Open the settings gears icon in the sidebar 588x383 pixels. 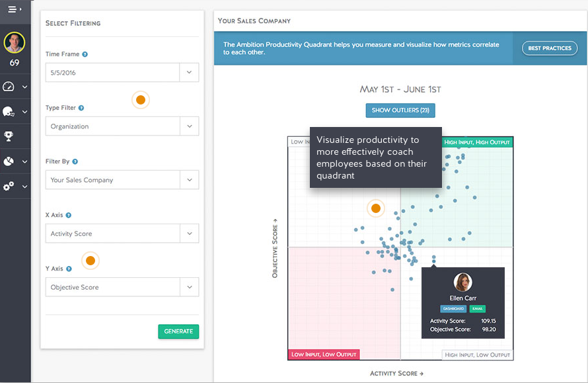pyautogui.click(x=9, y=187)
